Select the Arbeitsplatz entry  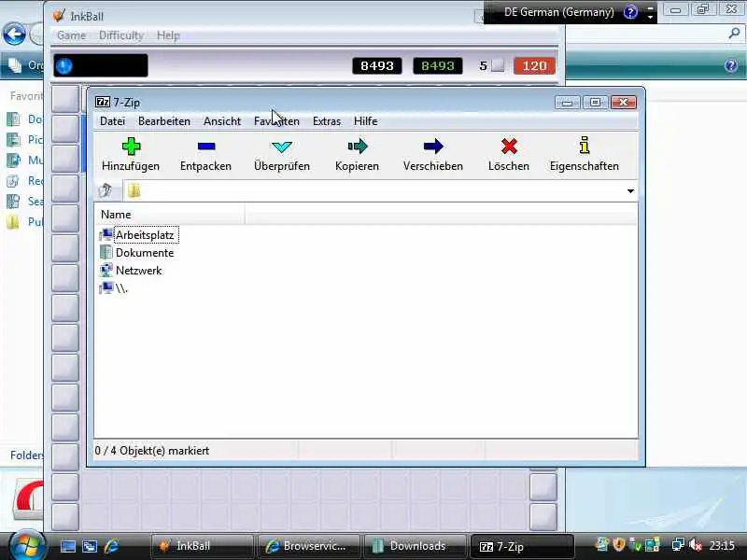tap(145, 235)
